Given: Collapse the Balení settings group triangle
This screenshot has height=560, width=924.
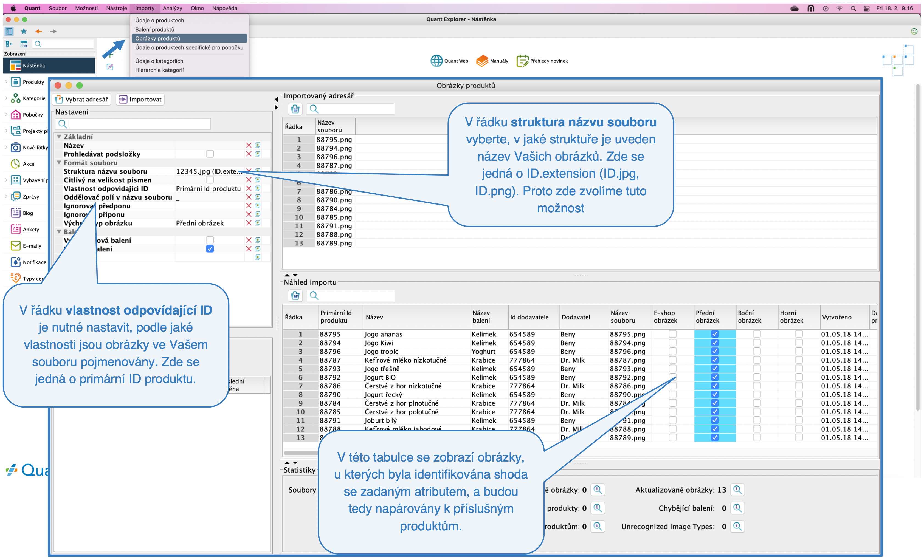Looking at the screenshot, I should click(x=59, y=232).
